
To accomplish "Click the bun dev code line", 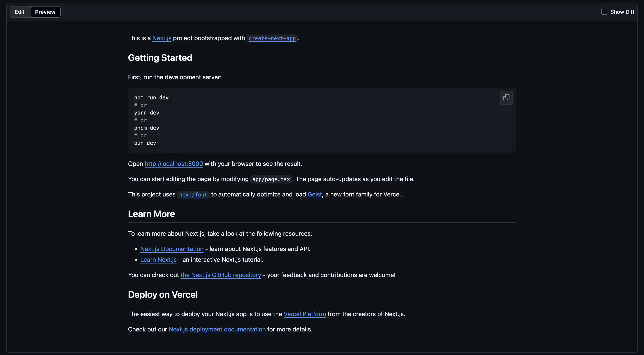I will [145, 143].
